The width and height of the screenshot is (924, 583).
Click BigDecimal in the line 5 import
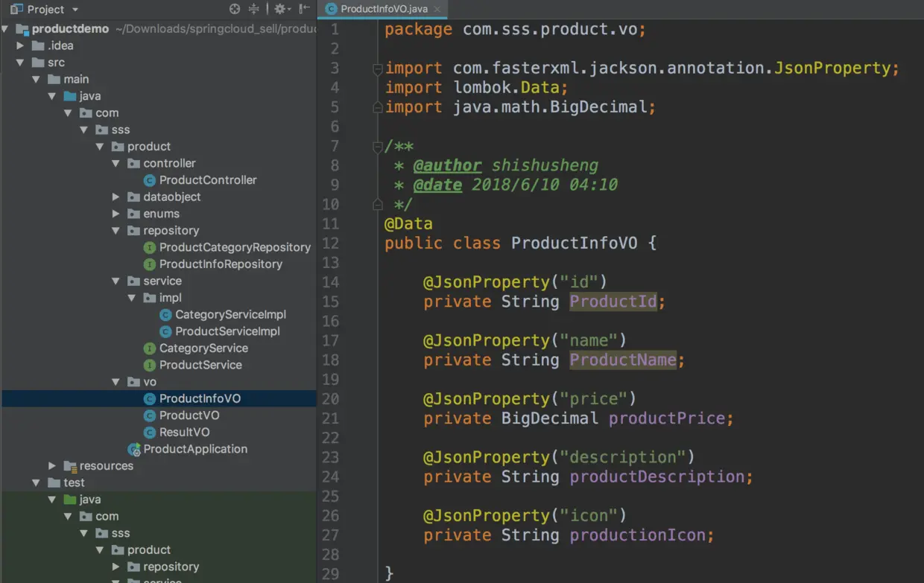point(599,107)
